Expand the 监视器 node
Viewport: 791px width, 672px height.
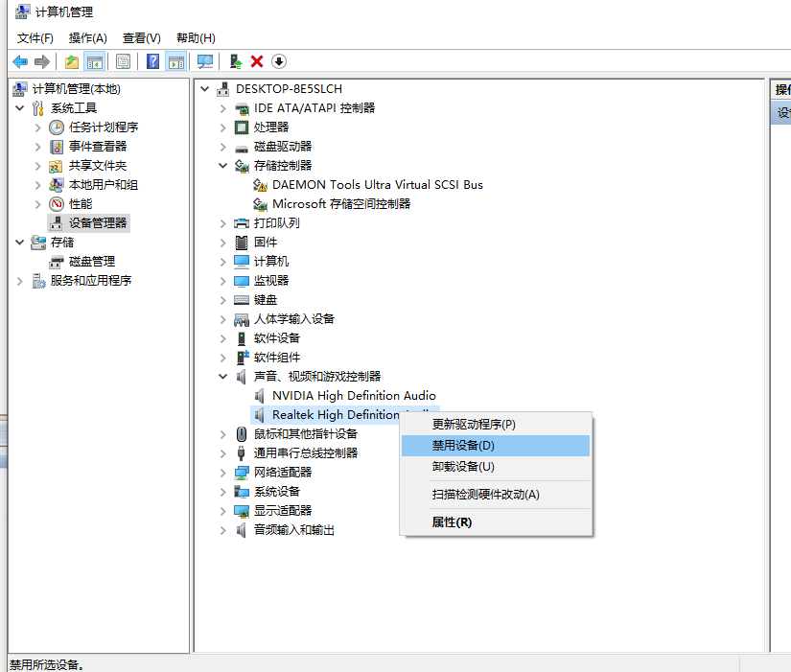pos(223,281)
